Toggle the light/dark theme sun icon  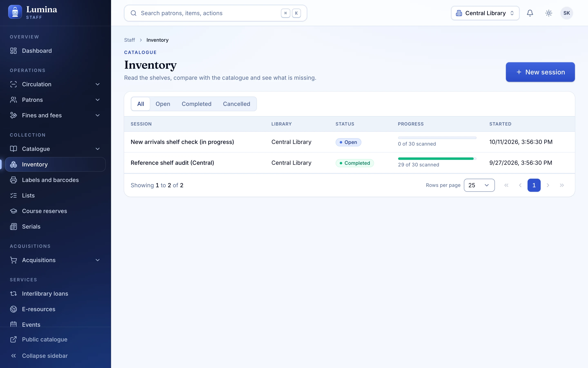tap(549, 13)
